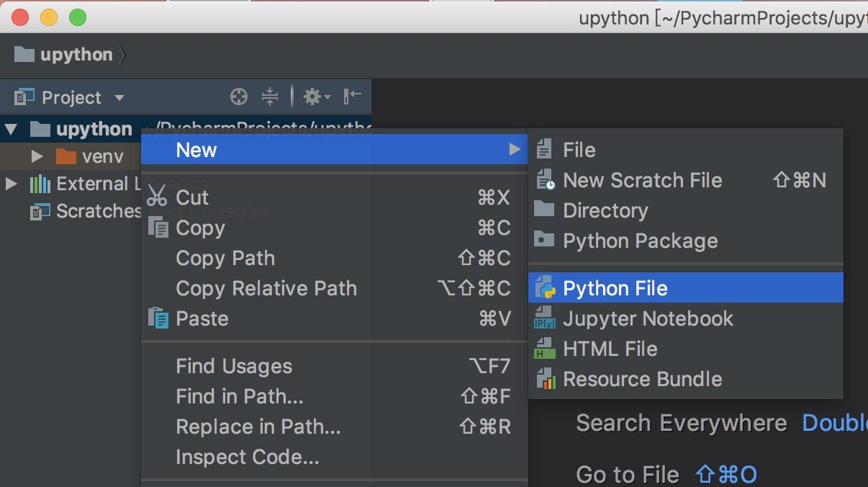The image size is (868, 487).
Task: Click the Python Package icon
Action: 545,241
